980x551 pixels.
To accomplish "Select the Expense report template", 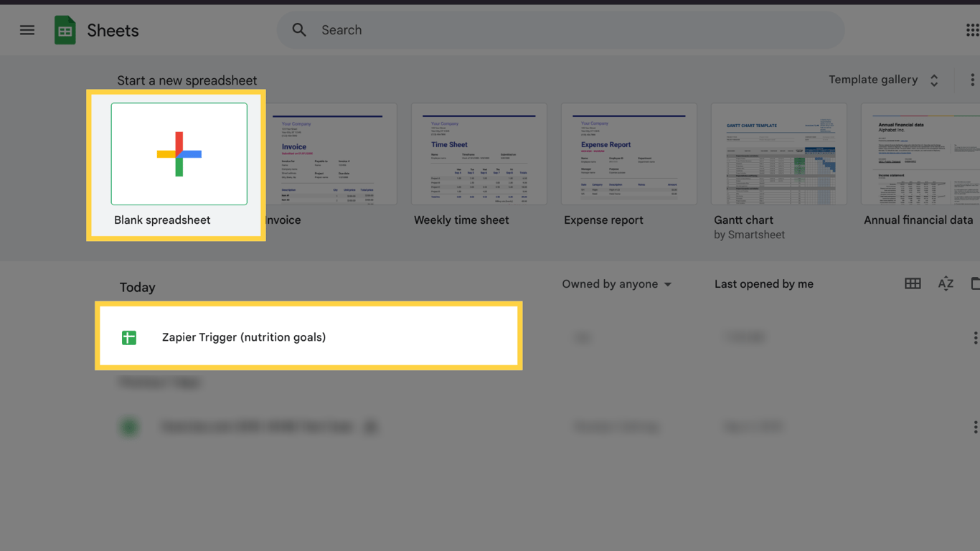I will [x=628, y=154].
